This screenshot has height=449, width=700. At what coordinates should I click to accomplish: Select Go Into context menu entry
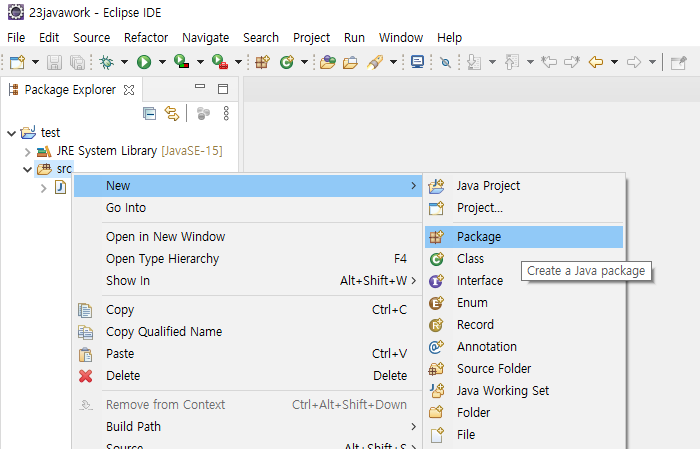point(248,208)
